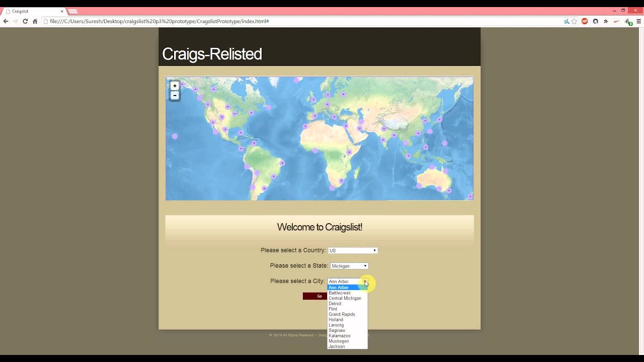Pick Detroit from the city list

pos(347,304)
